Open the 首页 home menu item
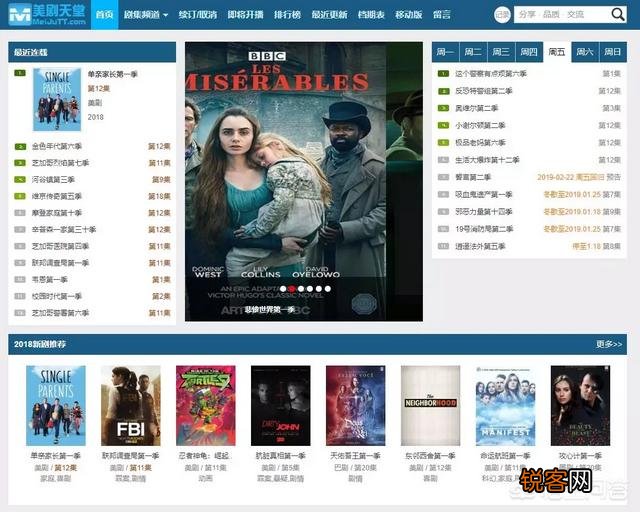The image size is (640, 512). 104,15
